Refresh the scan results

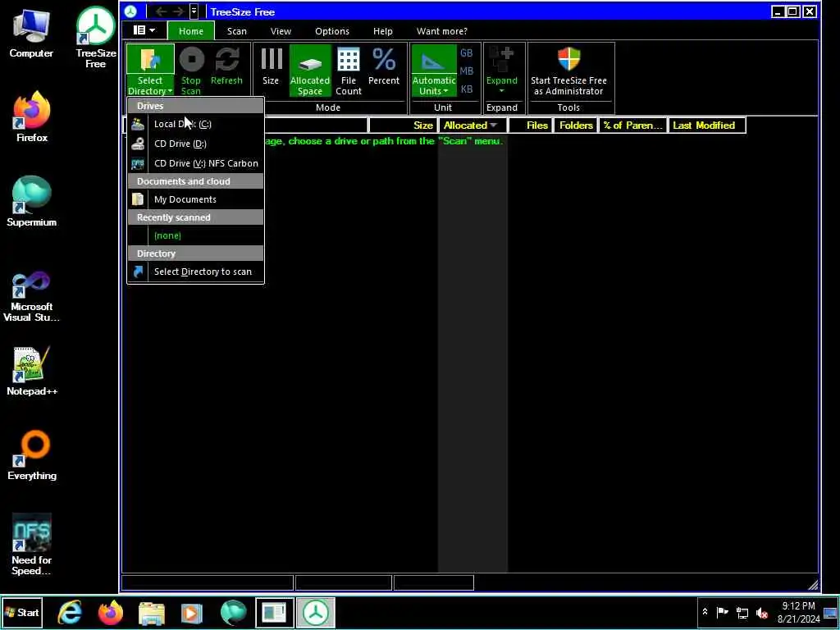pos(226,66)
